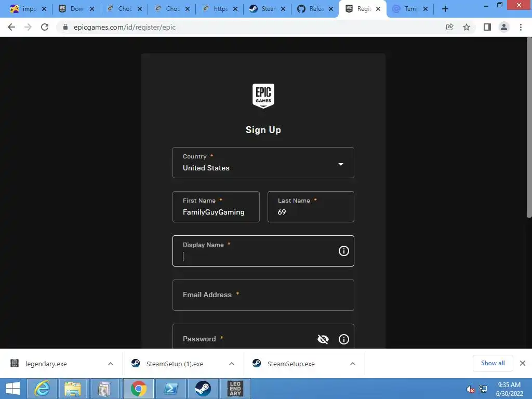The width and height of the screenshot is (532, 399).
Task: Launch Internet Explorer from taskbar
Action: coord(42,389)
